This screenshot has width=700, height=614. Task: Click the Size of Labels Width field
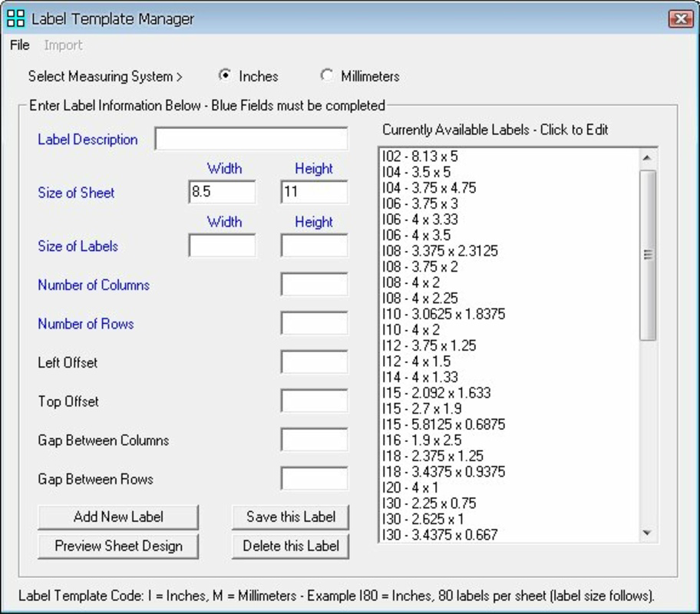coord(222,246)
